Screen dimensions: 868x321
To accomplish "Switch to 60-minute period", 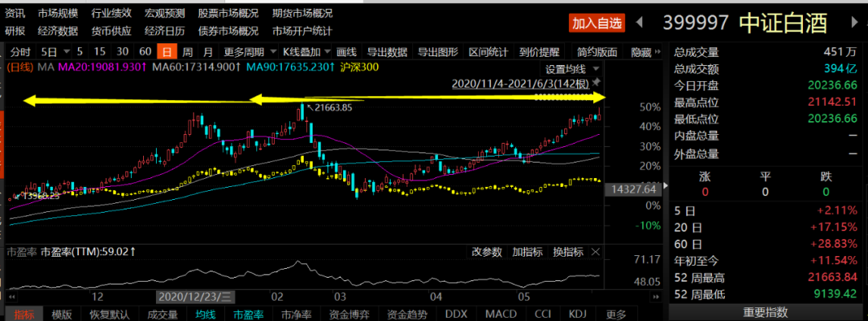I will click(x=145, y=52).
